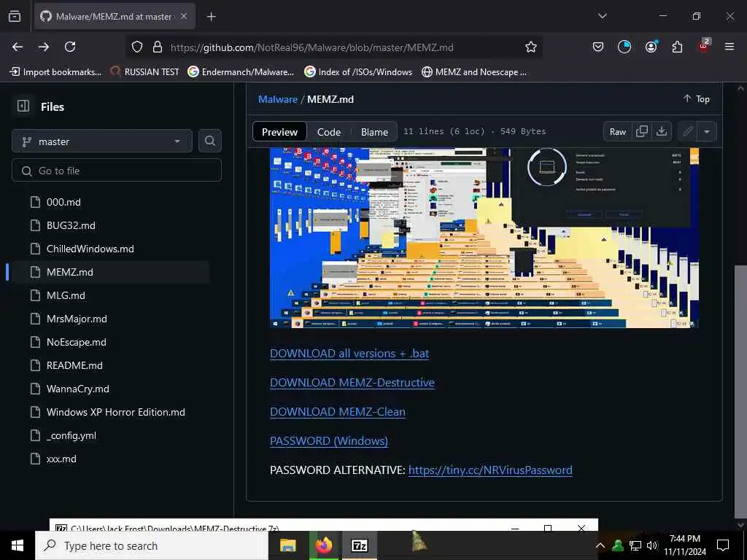Switch to Code tab
747x560 pixels.
[x=329, y=132]
